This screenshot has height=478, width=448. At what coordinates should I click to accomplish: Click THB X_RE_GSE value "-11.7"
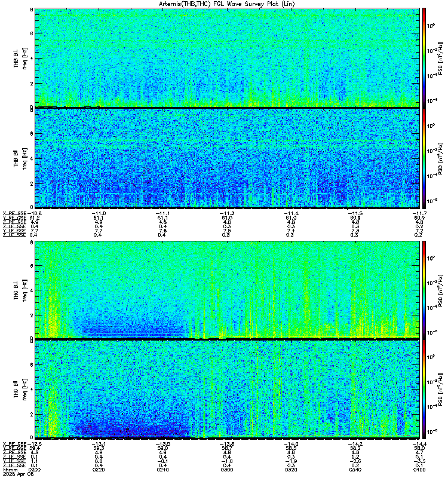(x=419, y=213)
